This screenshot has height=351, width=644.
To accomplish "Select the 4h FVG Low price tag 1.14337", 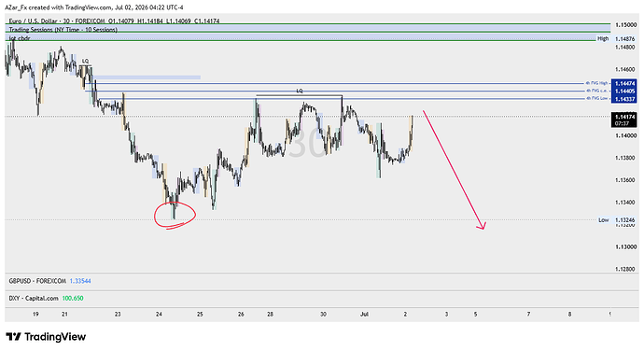I will tap(624, 99).
